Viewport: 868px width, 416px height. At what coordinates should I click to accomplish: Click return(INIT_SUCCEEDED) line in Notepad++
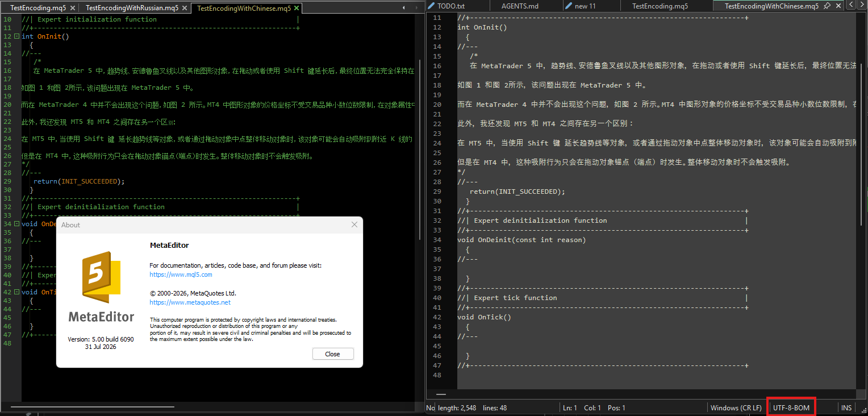[x=518, y=192]
